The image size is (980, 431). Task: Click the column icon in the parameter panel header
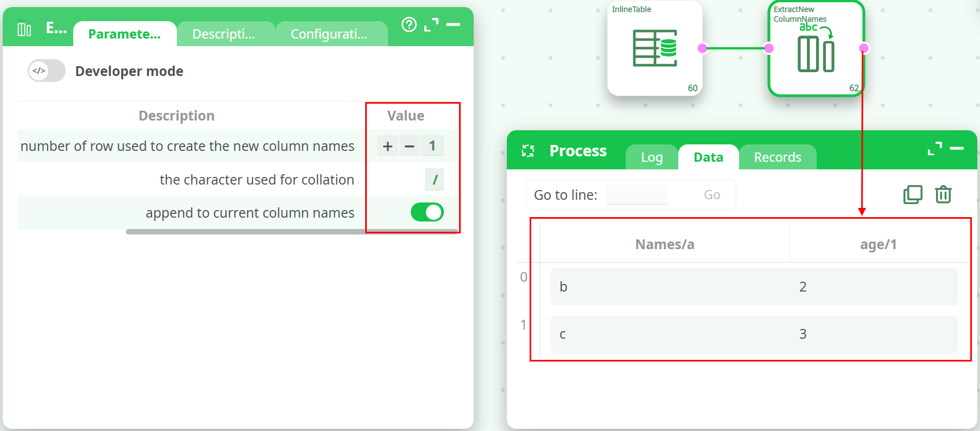tap(24, 28)
